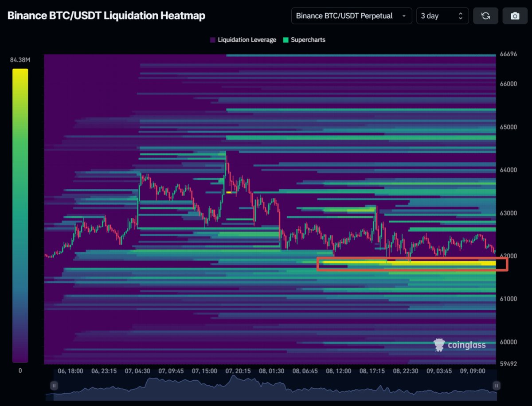Toggle the Liquidation Leverage legend series
532x406 pixels.
pyautogui.click(x=243, y=40)
